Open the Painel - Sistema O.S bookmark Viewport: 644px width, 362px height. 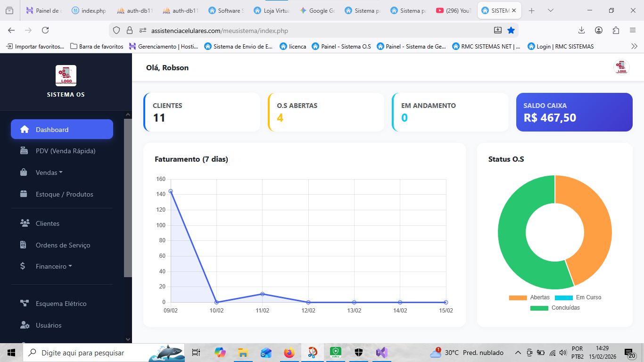(x=341, y=46)
